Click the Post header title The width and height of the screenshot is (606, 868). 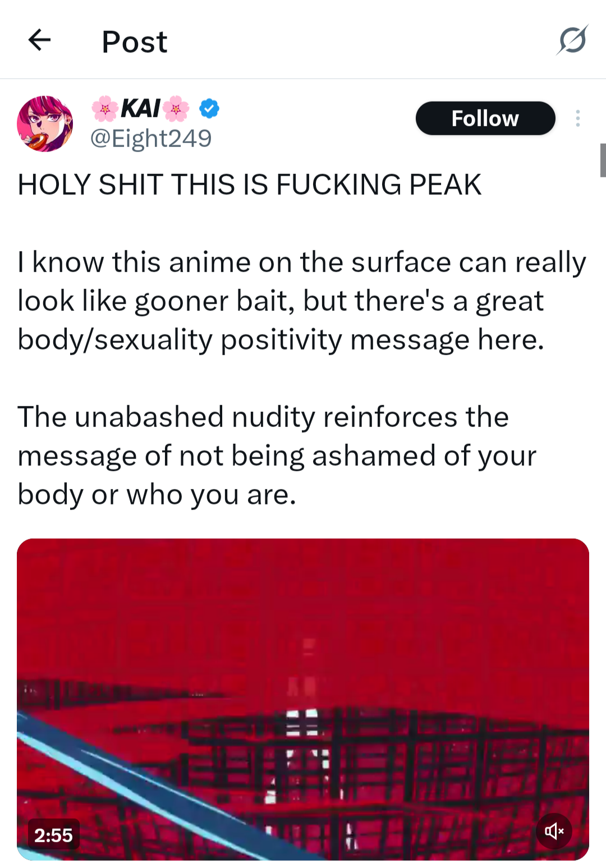[x=135, y=42]
